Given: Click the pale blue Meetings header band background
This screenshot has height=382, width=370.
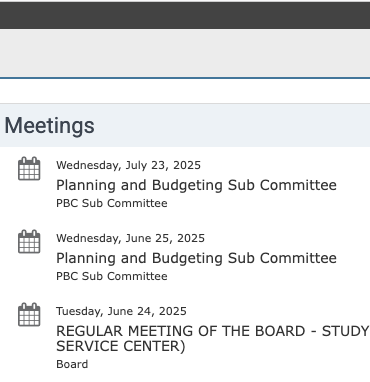Looking at the screenshot, I should click(233, 125).
